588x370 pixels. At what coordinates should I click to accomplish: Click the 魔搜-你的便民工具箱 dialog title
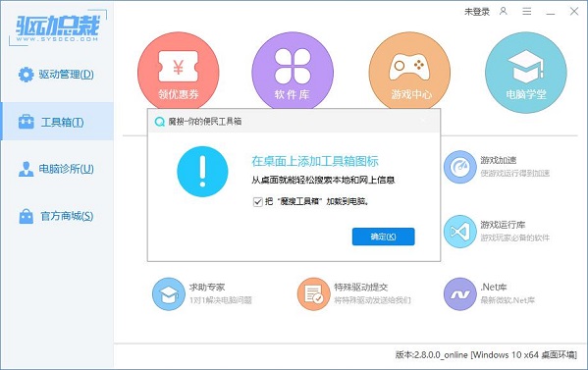tap(205, 122)
